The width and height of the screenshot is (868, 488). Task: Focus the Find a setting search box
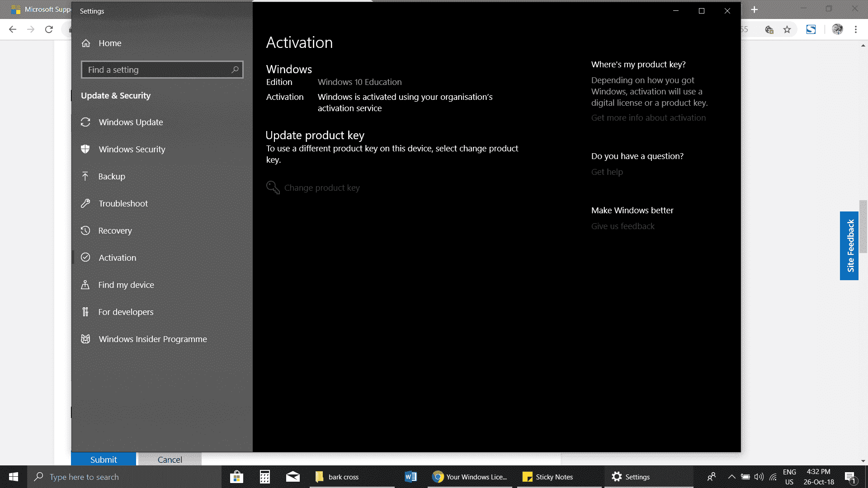pyautogui.click(x=162, y=70)
